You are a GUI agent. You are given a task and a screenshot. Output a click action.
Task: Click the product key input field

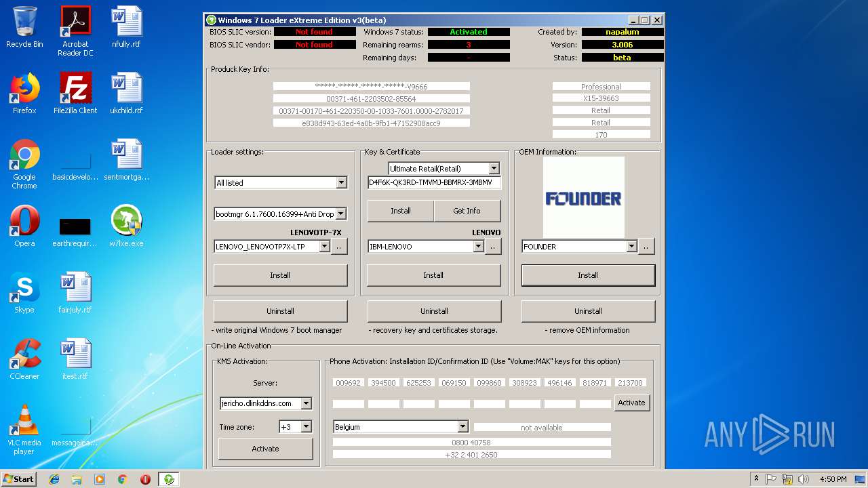point(434,182)
